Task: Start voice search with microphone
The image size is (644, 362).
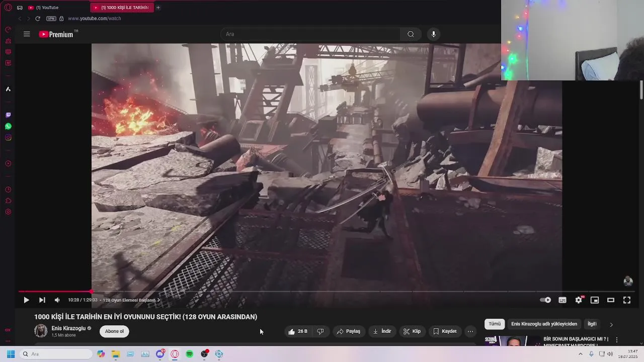Action: 434,34
